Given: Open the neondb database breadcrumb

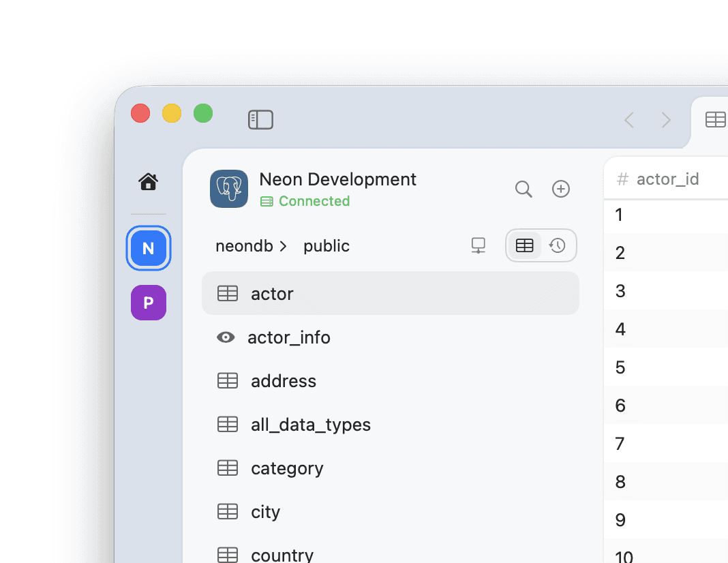Looking at the screenshot, I should (242, 245).
